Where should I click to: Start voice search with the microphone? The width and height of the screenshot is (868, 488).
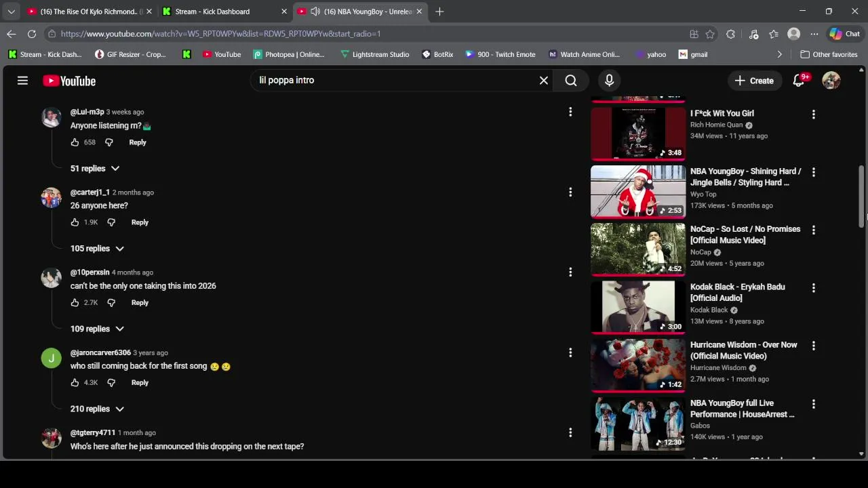point(609,81)
